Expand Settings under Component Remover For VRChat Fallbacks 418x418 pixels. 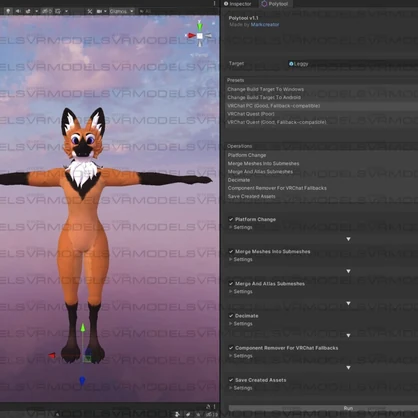241,356
